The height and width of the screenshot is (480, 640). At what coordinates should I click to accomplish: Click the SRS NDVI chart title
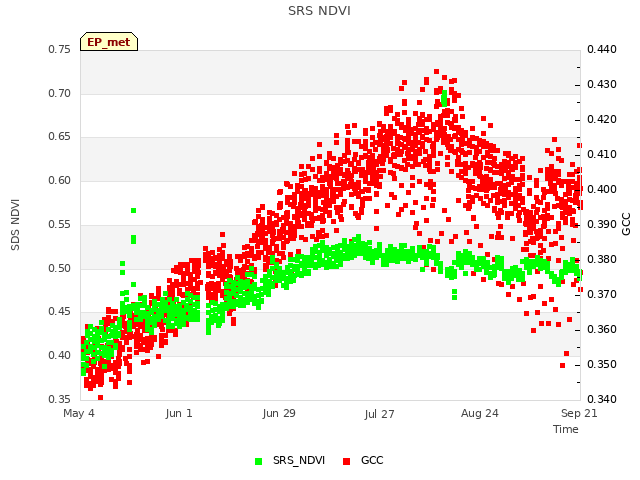pos(319,11)
